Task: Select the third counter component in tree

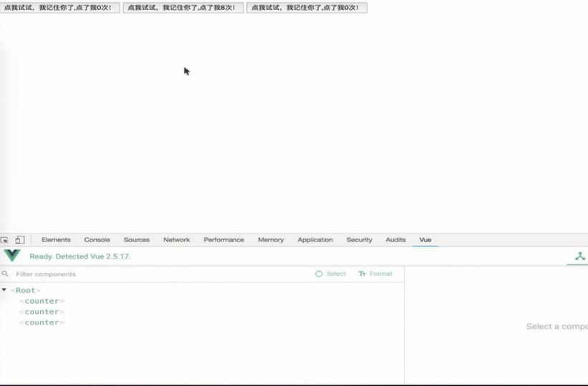Action: pyautogui.click(x=42, y=322)
